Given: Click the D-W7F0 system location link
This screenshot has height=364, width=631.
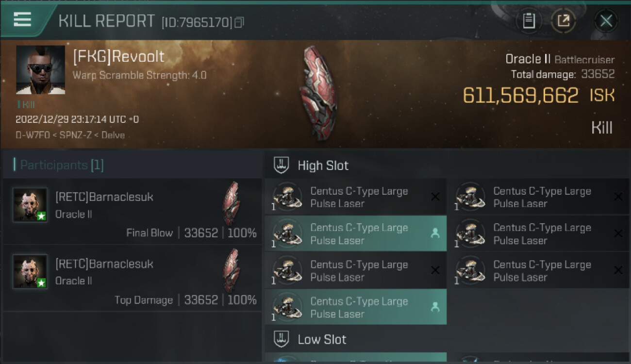Looking at the screenshot, I should pyautogui.click(x=33, y=135).
